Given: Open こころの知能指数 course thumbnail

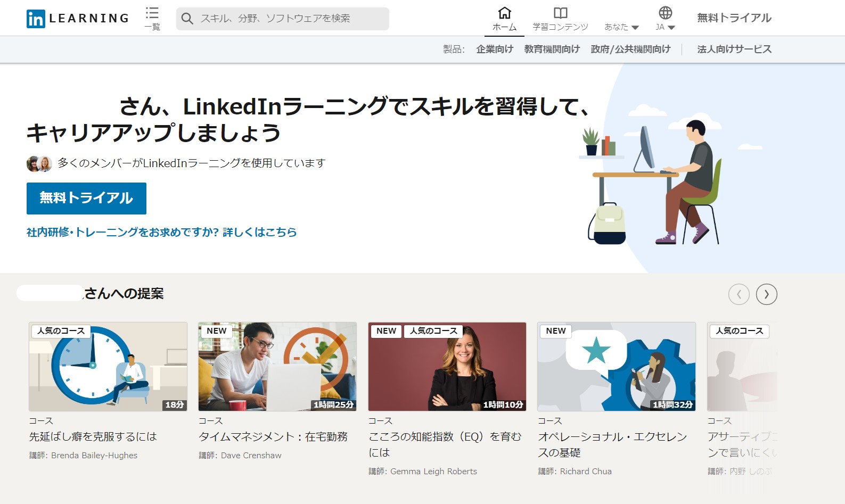Looking at the screenshot, I should coord(447,366).
